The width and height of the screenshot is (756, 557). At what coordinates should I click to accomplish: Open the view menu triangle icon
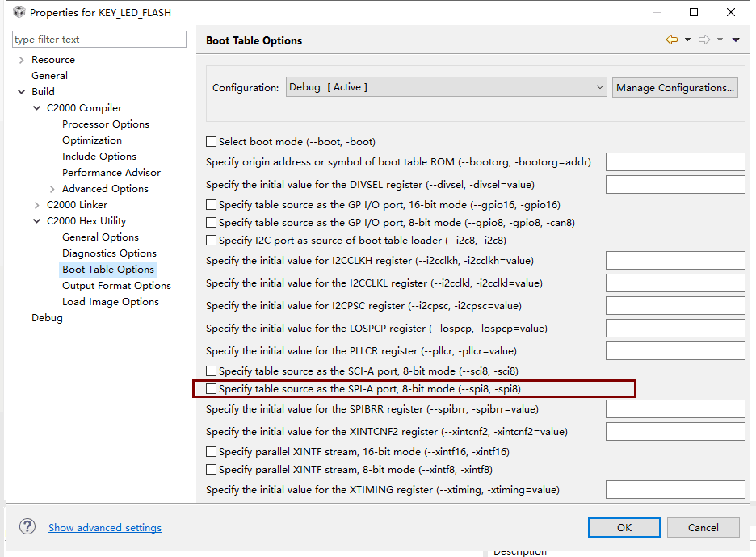coord(736,40)
